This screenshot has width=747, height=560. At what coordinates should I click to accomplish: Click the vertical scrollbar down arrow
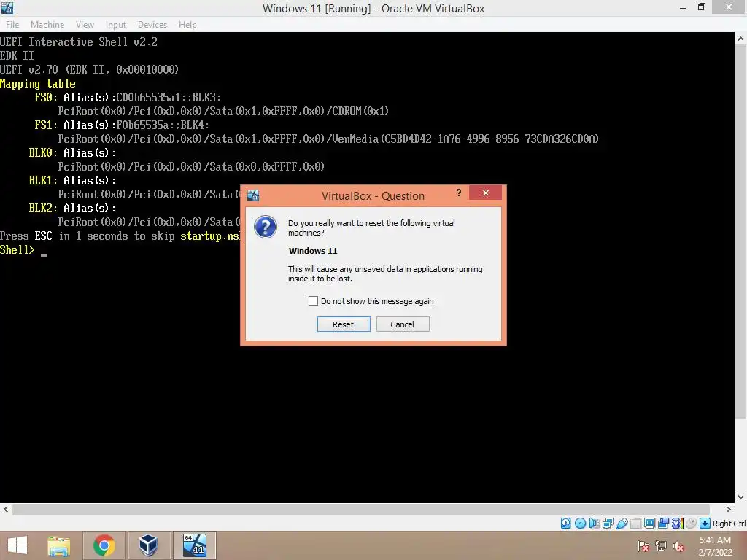tap(741, 497)
